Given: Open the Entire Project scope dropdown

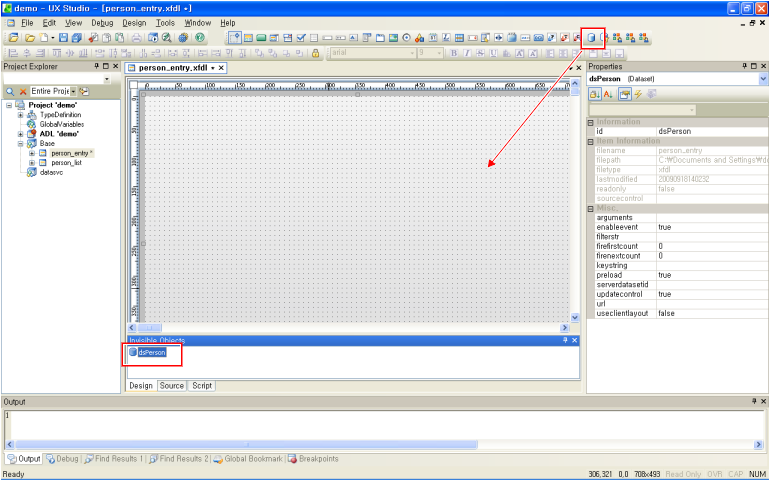Looking at the screenshot, I should pyautogui.click(x=73, y=91).
